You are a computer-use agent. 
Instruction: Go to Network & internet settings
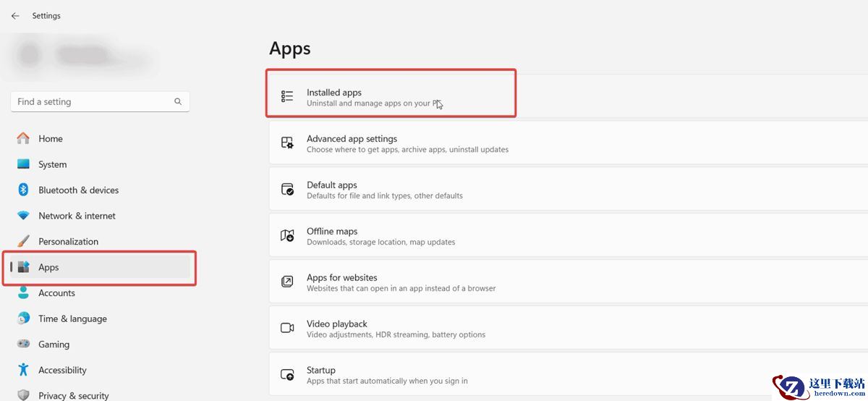tap(77, 216)
